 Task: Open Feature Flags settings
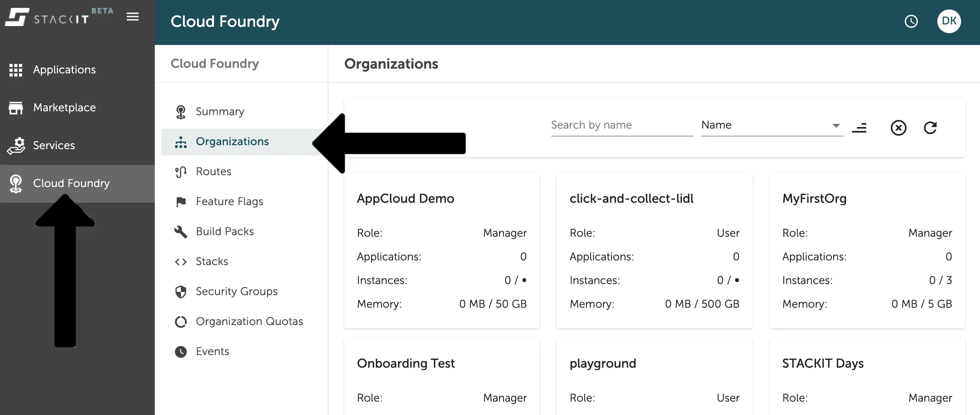[x=229, y=201]
